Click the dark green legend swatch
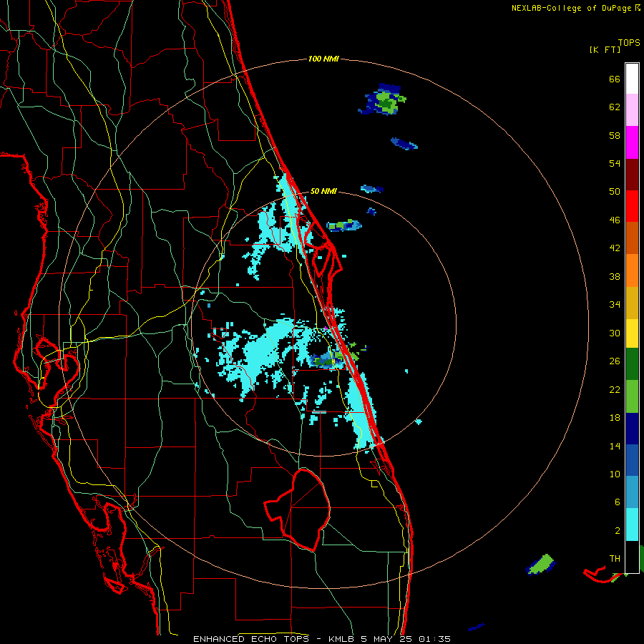The image size is (644, 644). pyautogui.click(x=632, y=364)
